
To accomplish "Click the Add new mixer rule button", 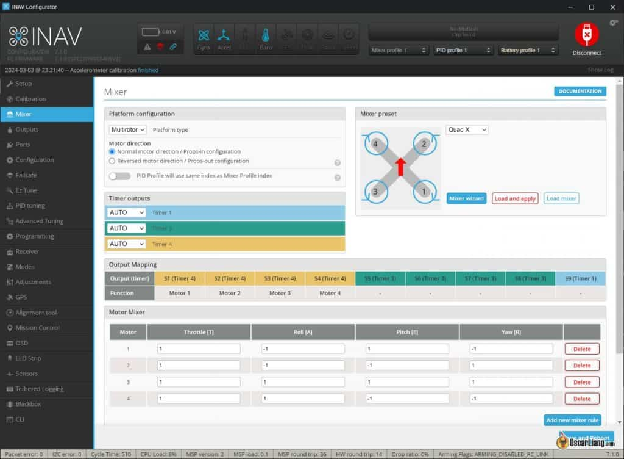I will tap(572, 420).
